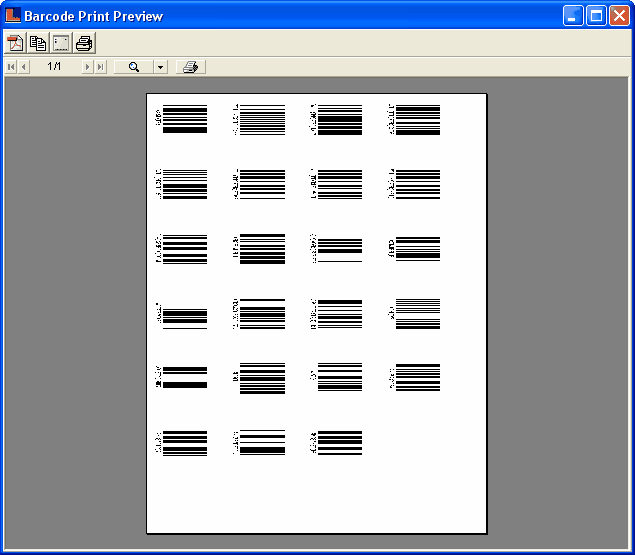Click the magnifier zoom button

click(134, 67)
